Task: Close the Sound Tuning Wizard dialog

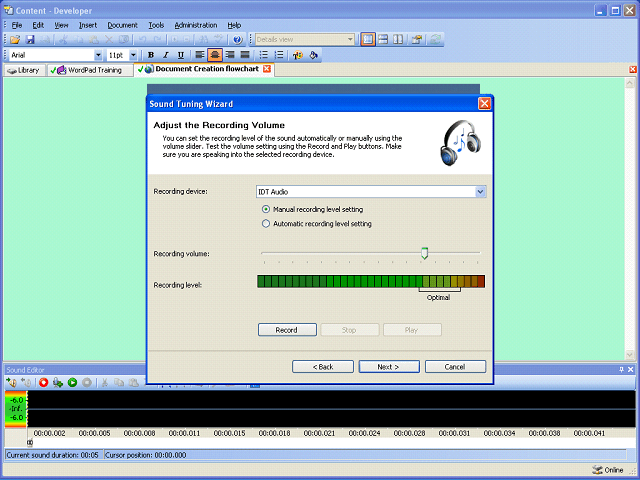Action: [x=484, y=104]
